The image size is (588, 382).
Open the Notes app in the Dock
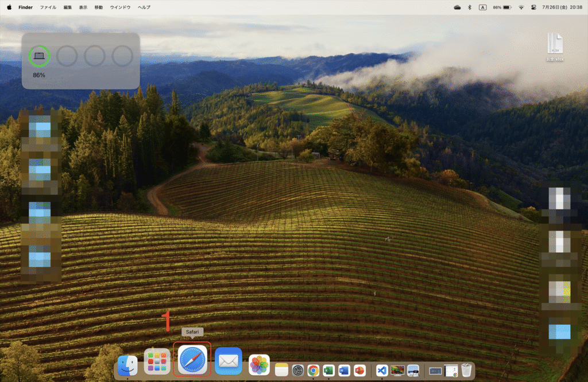[x=281, y=371]
